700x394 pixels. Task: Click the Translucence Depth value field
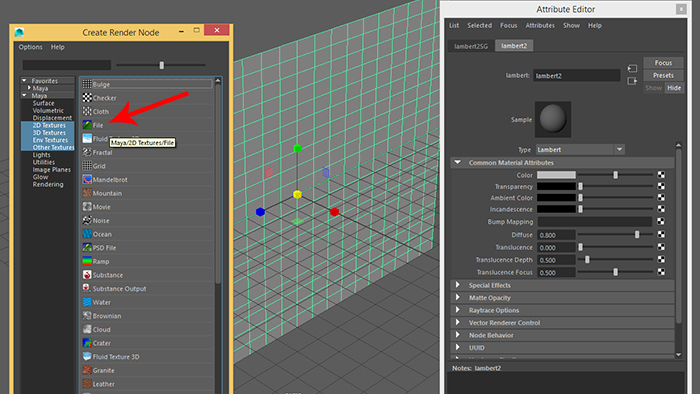pyautogui.click(x=556, y=260)
